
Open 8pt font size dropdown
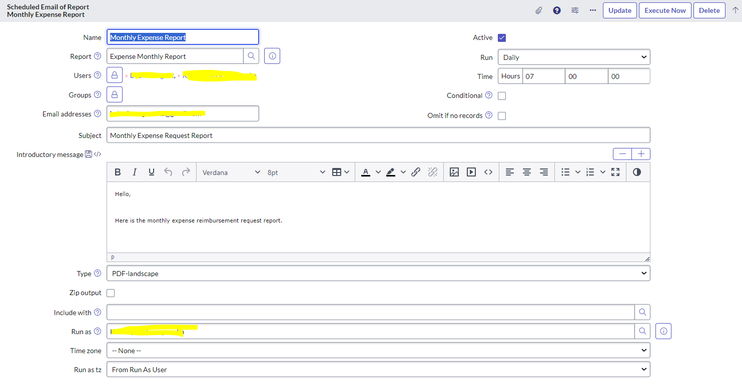click(x=296, y=172)
